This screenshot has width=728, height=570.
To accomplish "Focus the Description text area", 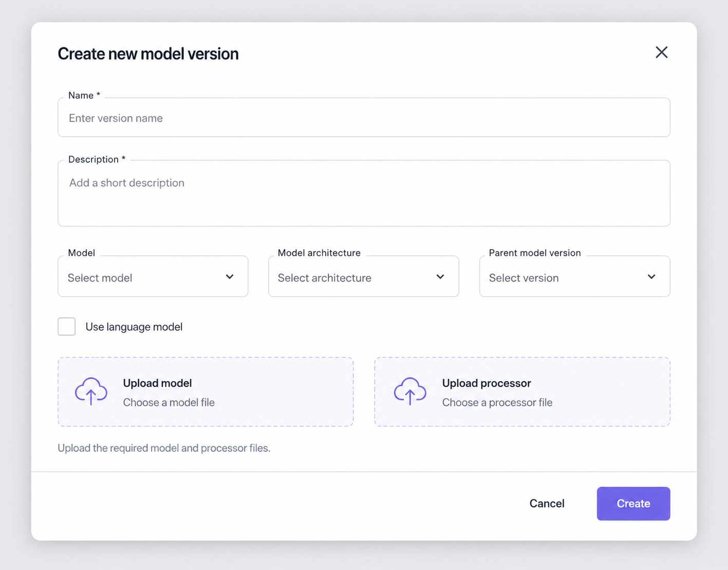I will tap(364, 193).
